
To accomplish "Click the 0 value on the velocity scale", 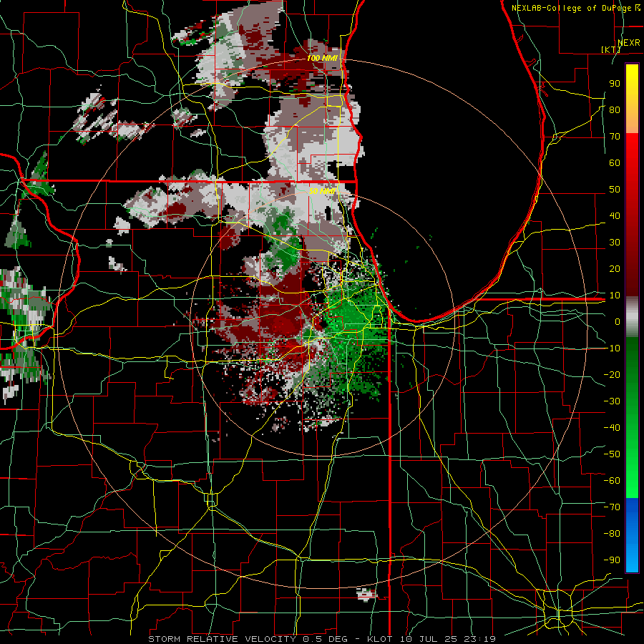I will tap(618, 322).
